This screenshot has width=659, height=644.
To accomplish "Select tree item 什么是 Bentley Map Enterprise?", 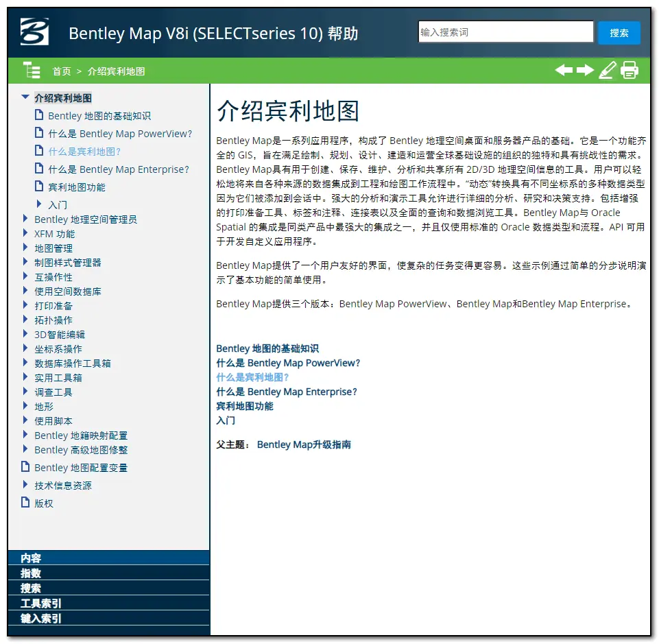I will click(x=119, y=169).
